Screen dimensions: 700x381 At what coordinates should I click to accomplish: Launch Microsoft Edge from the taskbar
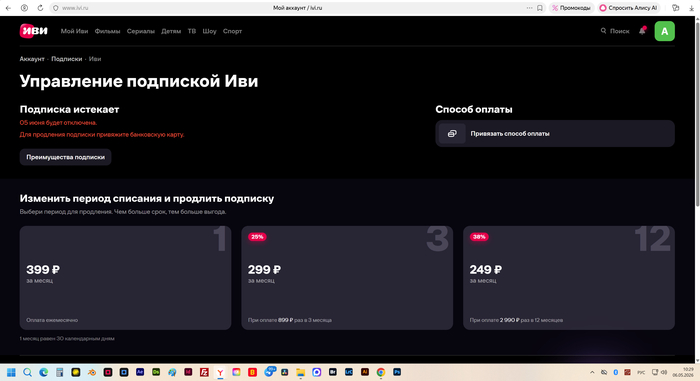[x=43, y=373]
